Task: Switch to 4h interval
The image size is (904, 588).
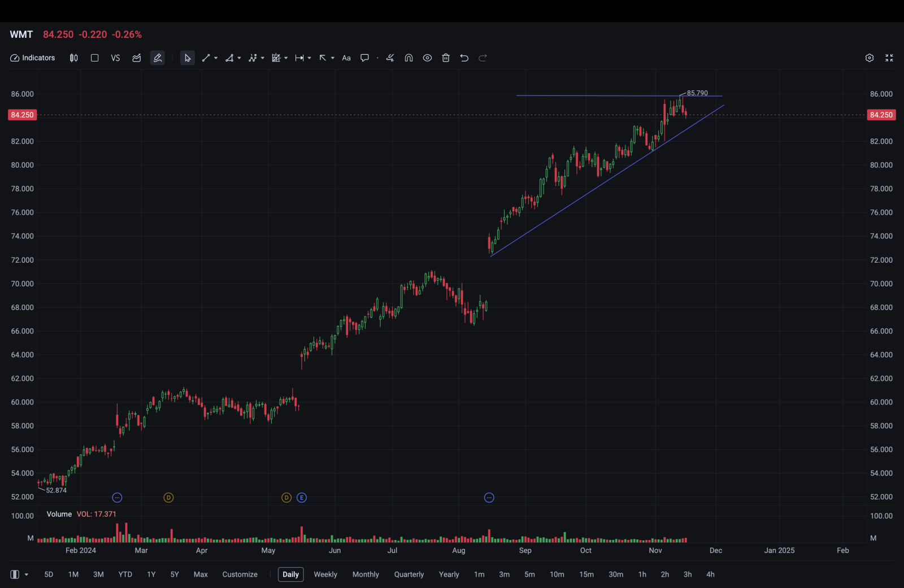Action: tap(710, 574)
